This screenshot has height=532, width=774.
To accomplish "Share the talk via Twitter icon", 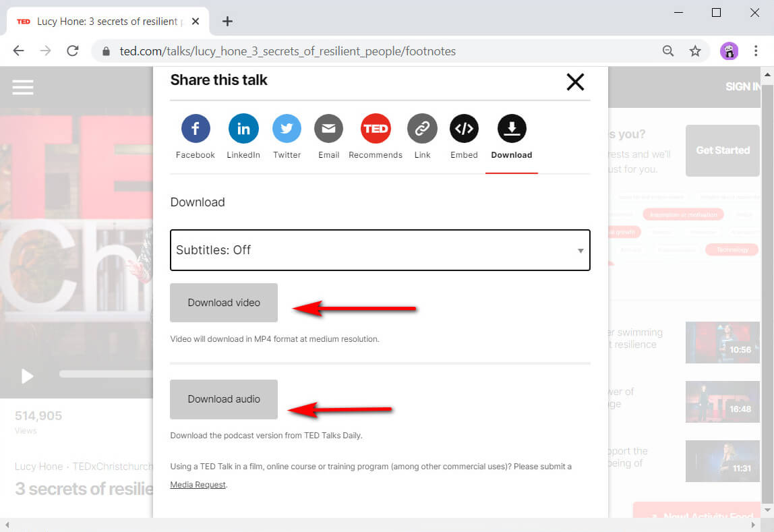I will point(287,128).
